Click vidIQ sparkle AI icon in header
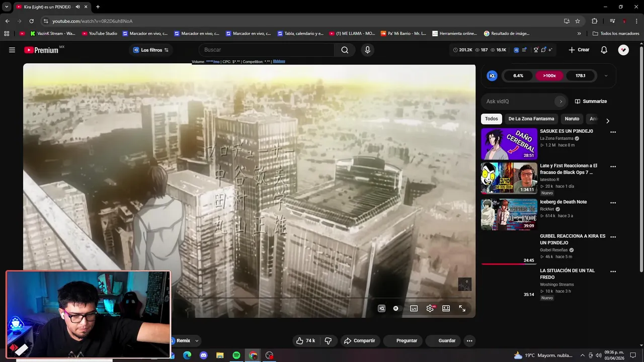 550,50
